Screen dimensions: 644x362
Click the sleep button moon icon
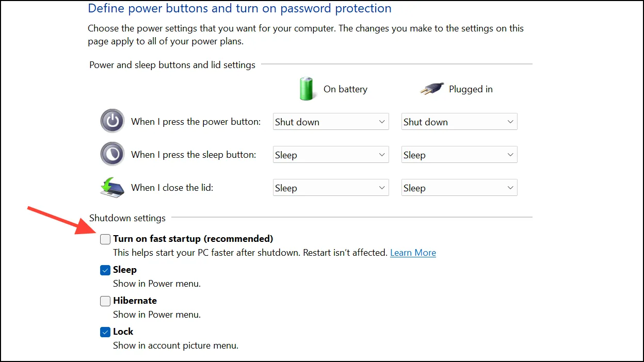point(112,154)
